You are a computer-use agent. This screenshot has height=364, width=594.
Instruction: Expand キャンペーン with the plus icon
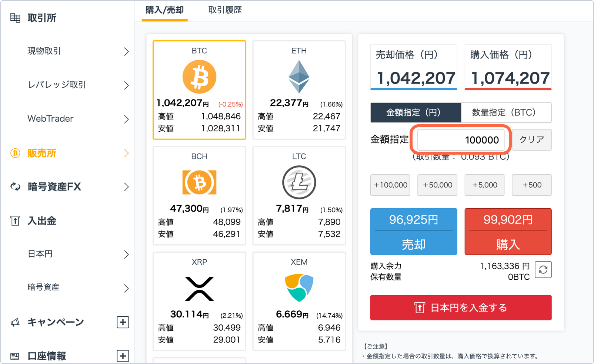coord(123,322)
